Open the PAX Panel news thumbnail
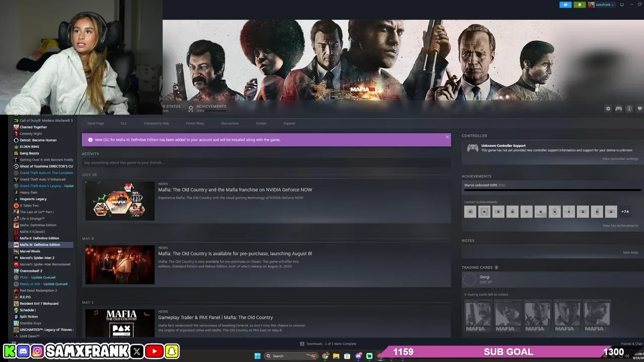Viewport: 644px width, 362px height. [120, 323]
